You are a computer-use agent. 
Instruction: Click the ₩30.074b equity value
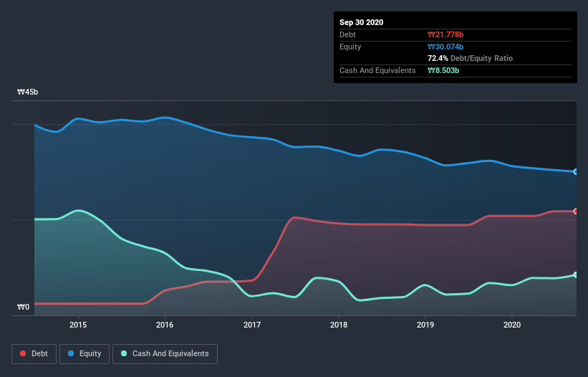pos(445,47)
